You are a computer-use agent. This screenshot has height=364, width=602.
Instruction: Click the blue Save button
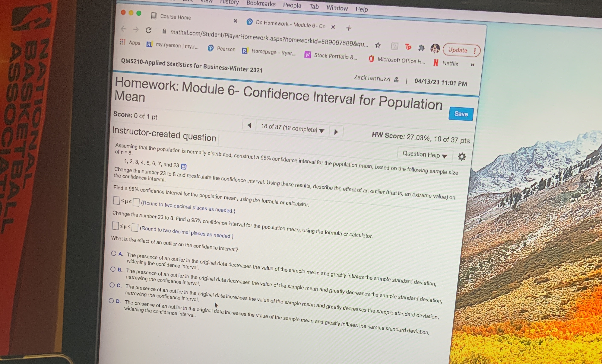[x=461, y=114]
